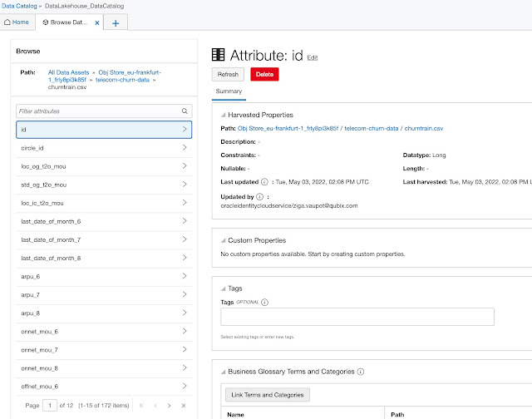The width and height of the screenshot is (532, 419).
Task: Go to last page of attributes
Action: [183, 406]
